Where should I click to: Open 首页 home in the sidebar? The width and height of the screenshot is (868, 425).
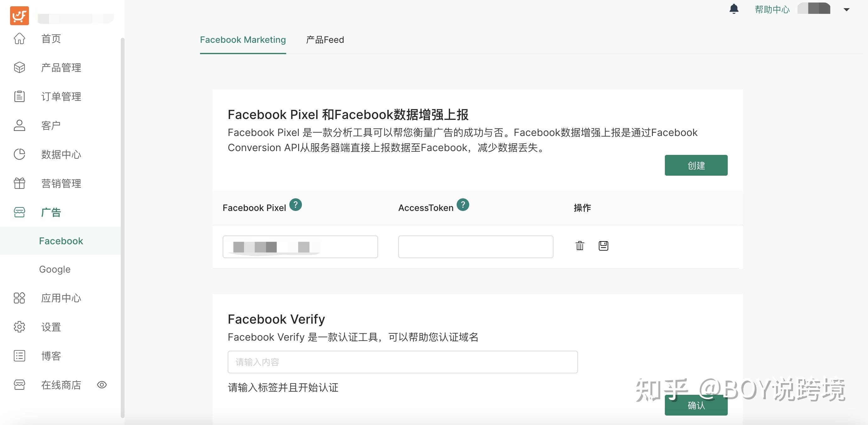pyautogui.click(x=51, y=39)
